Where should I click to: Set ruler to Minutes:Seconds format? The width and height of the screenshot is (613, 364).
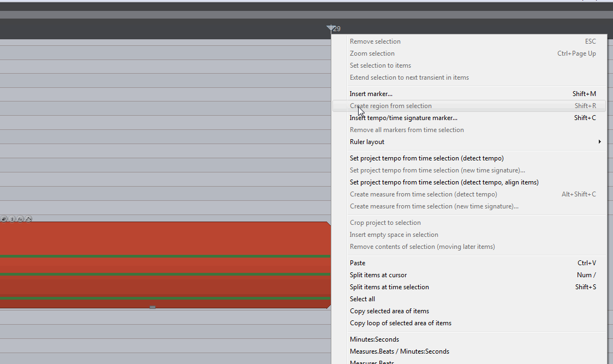[x=374, y=339]
